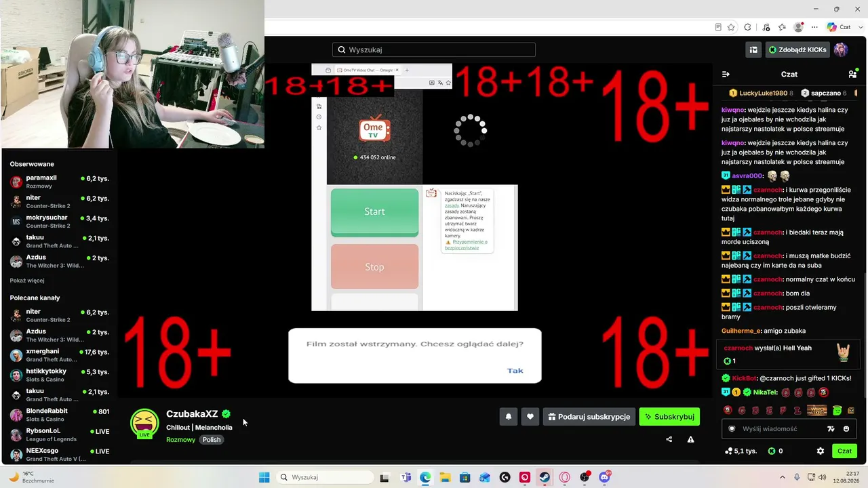Image resolution: width=868 pixels, height=488 pixels.
Task: Click the asvra000 username in chat
Action: click(748, 176)
